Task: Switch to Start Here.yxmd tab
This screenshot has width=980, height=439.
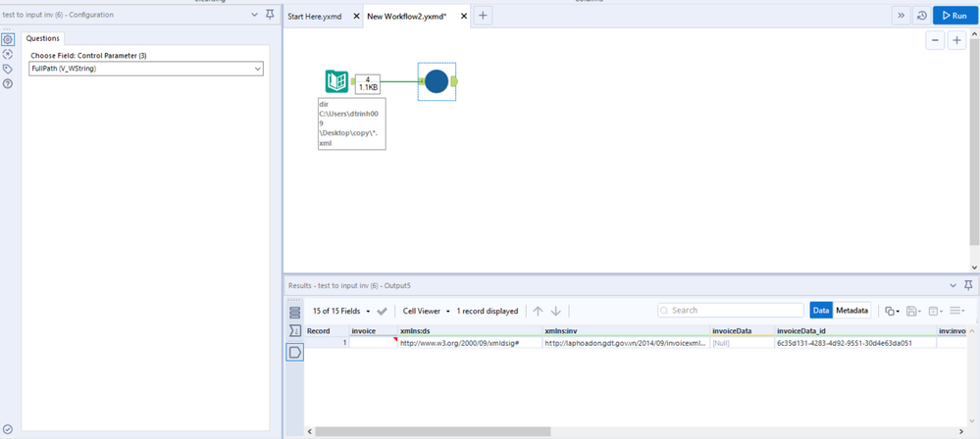Action: [x=314, y=17]
